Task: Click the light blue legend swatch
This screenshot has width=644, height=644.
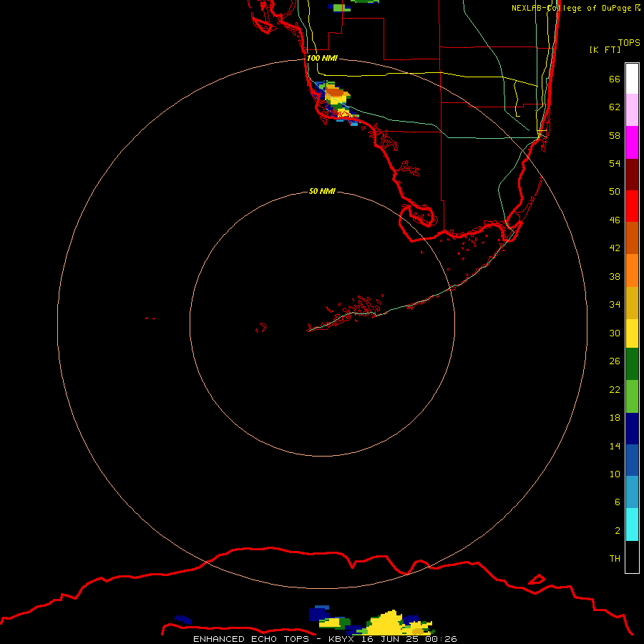Action: [x=632, y=492]
